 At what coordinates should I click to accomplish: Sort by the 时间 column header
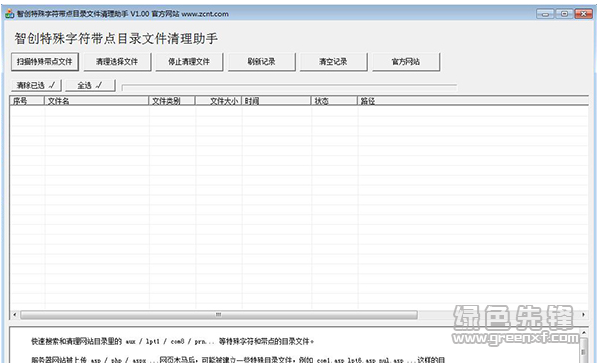click(276, 101)
